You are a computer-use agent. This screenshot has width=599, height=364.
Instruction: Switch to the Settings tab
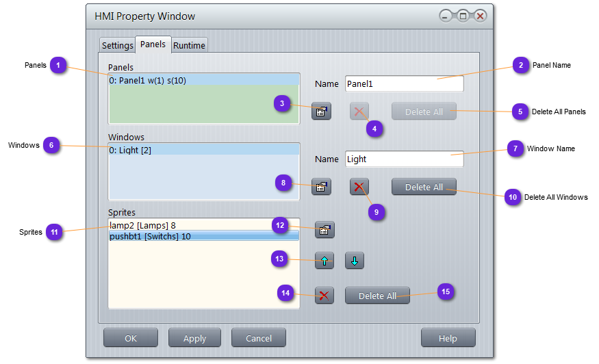coord(117,46)
